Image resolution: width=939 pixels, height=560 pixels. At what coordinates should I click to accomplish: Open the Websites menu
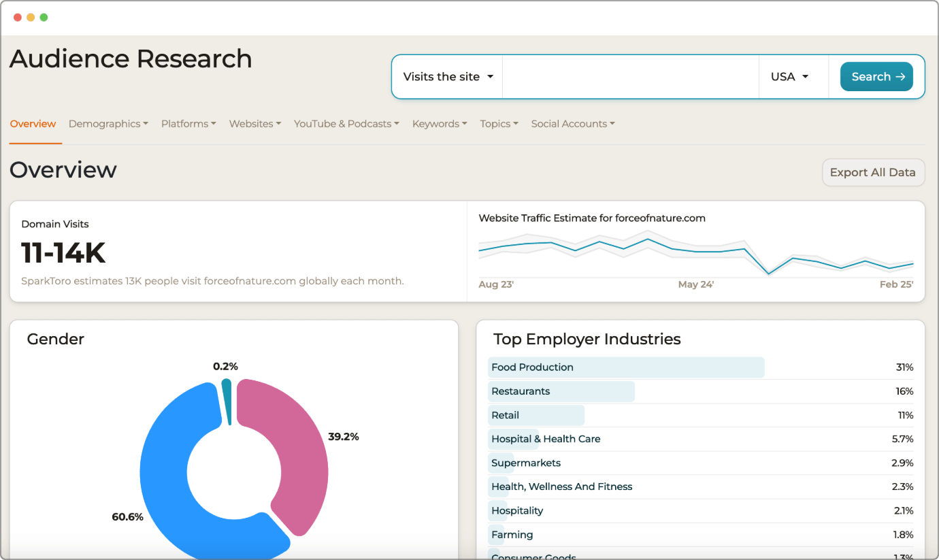[255, 124]
